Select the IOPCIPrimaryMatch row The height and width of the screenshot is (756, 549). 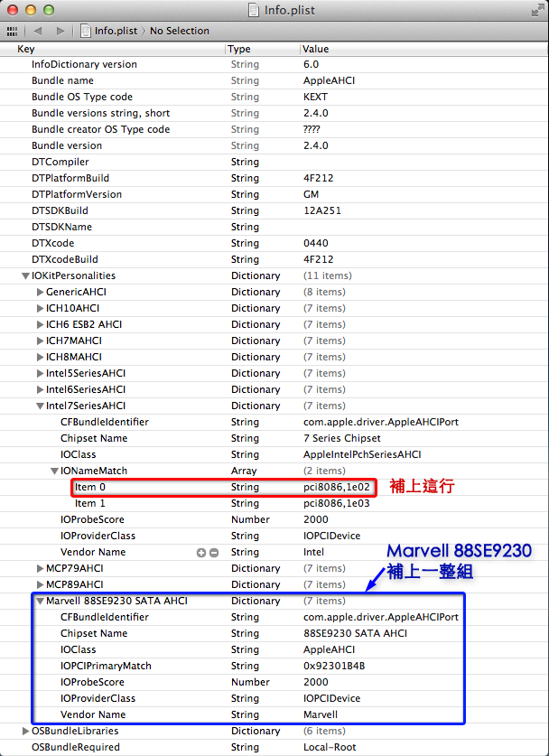(x=274, y=667)
